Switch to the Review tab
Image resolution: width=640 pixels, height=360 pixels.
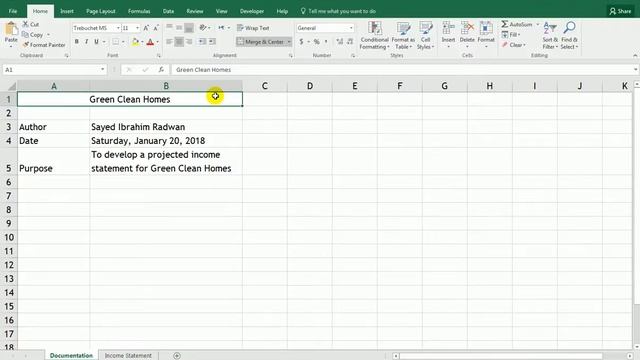point(195,11)
